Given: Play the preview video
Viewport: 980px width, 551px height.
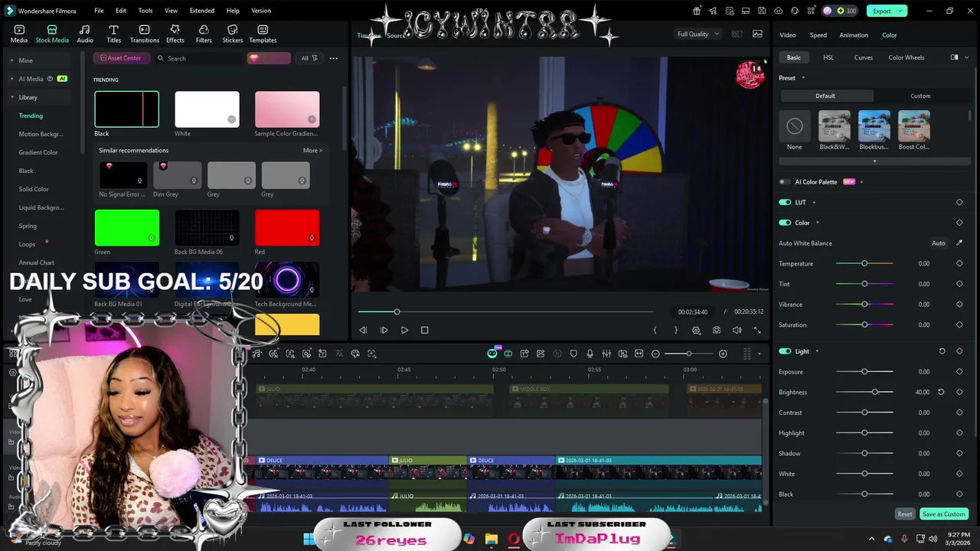Looking at the screenshot, I should 404,330.
